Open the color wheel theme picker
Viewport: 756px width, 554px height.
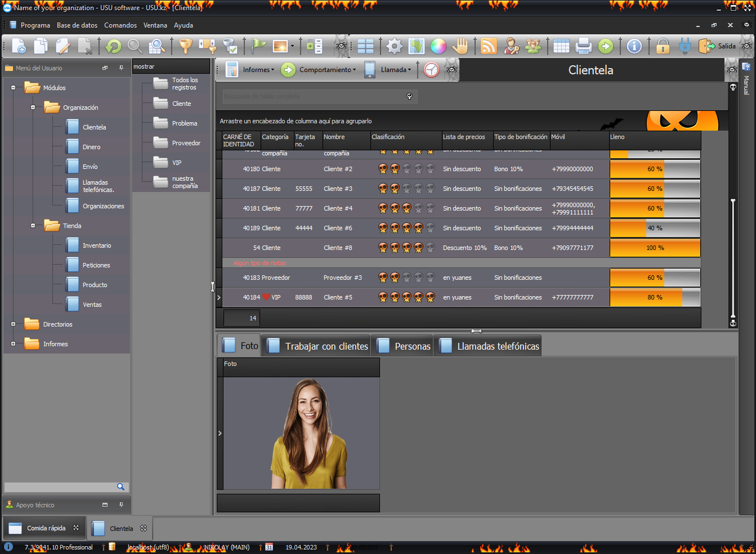click(x=438, y=46)
